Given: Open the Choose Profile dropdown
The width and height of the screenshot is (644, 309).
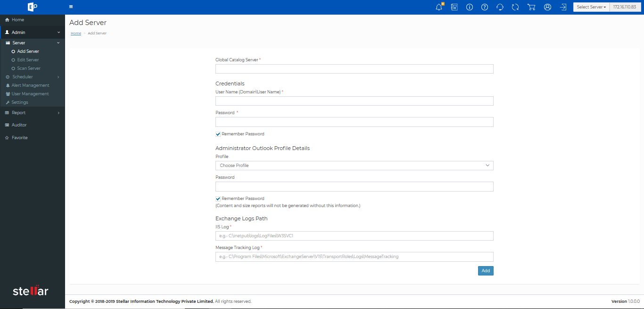Looking at the screenshot, I should point(354,166).
